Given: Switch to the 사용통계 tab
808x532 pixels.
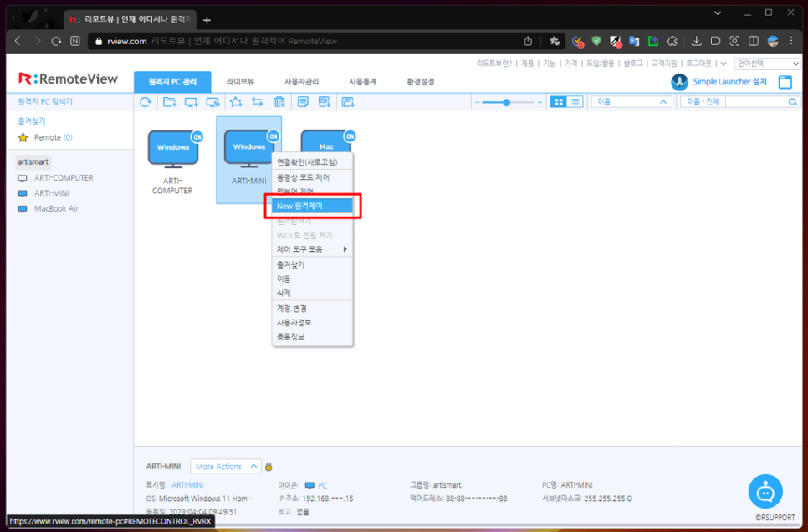Looking at the screenshot, I should tap(363, 82).
